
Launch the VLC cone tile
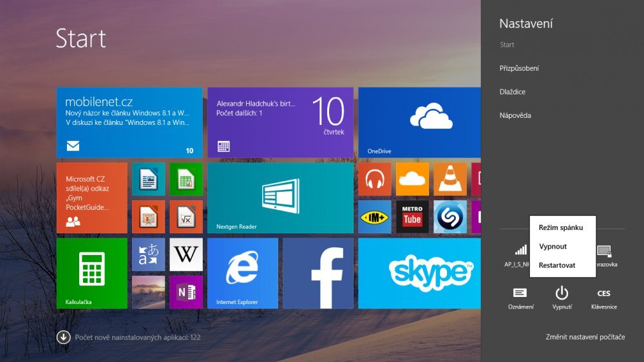[x=450, y=179]
